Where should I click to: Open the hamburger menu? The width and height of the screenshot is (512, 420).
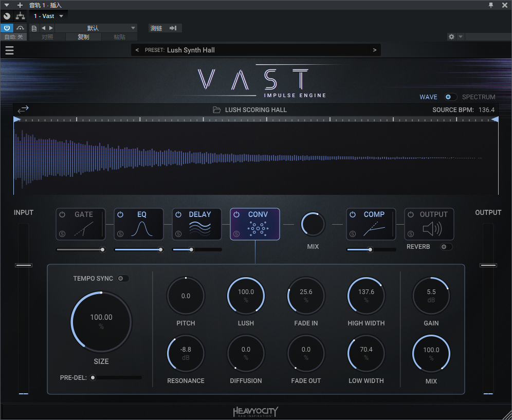(x=9, y=50)
